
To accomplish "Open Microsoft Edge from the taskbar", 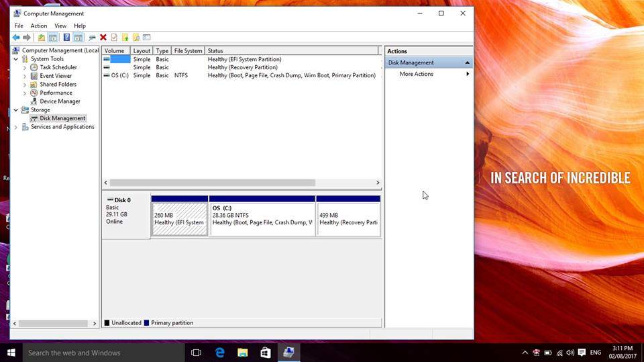I will coord(219,353).
